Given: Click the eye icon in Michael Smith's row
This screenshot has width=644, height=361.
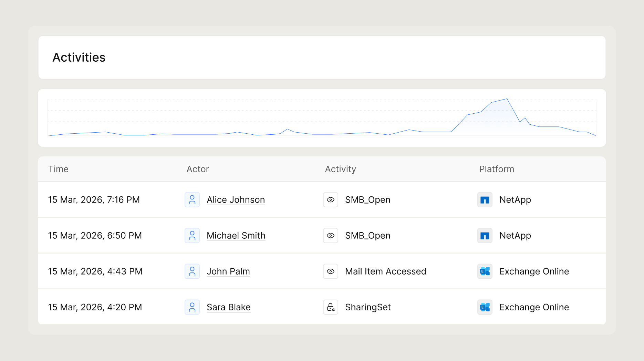Looking at the screenshot, I should click(x=331, y=236).
